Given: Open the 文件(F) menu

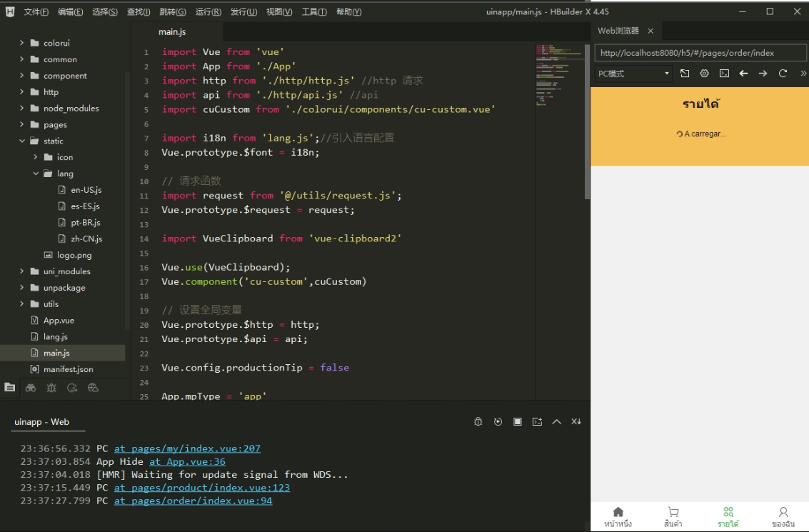Looking at the screenshot, I should click(36, 12).
